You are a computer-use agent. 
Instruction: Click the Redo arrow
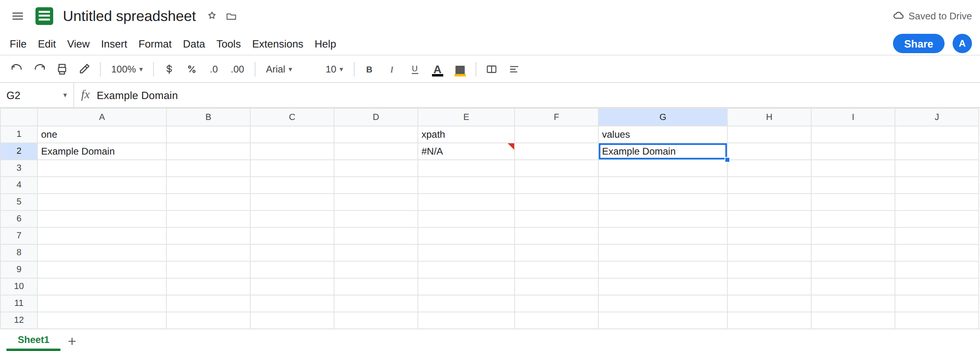click(x=39, y=69)
